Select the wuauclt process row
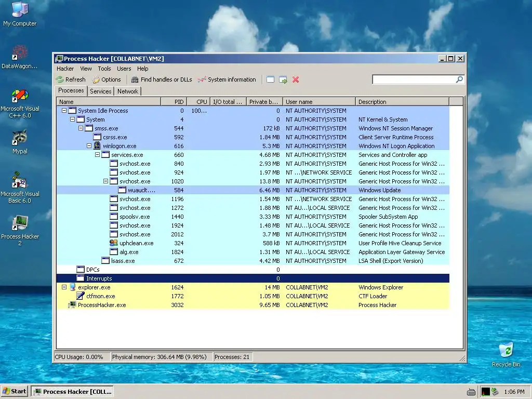 click(253, 190)
